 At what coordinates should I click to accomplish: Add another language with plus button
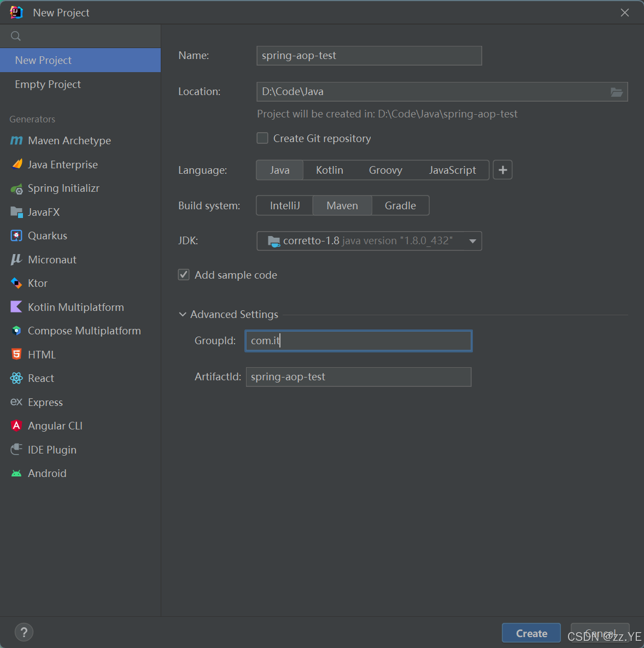(502, 170)
